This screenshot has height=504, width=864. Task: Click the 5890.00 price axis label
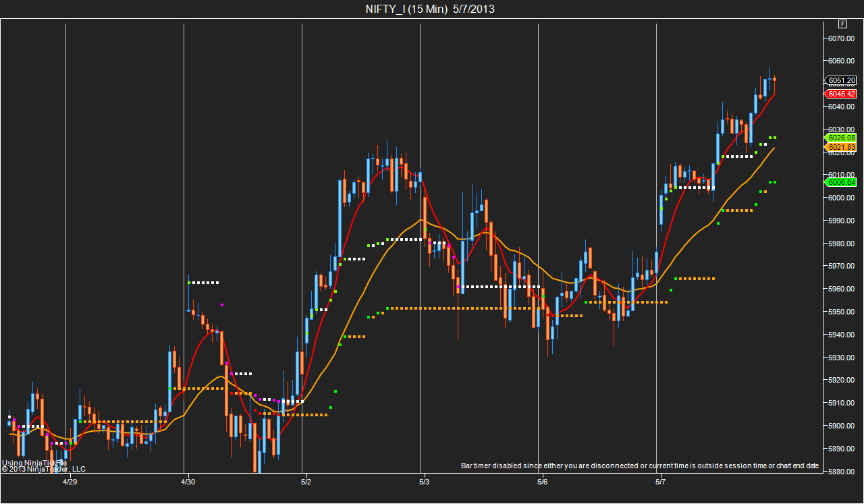[842, 449]
